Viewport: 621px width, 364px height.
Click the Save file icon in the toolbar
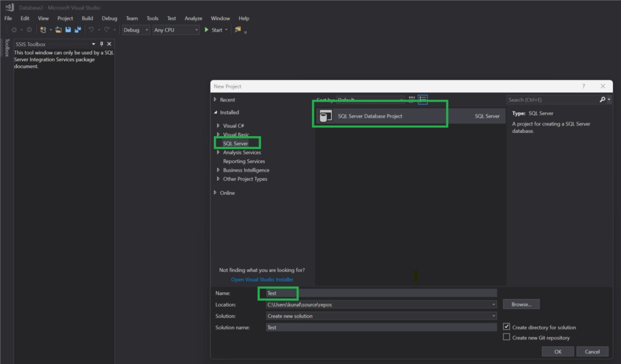point(68,30)
